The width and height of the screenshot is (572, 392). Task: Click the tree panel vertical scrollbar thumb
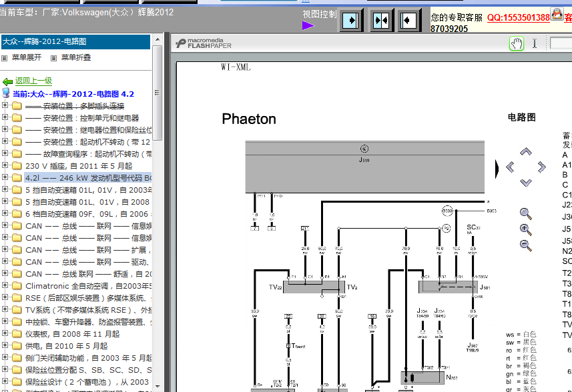coord(158,93)
